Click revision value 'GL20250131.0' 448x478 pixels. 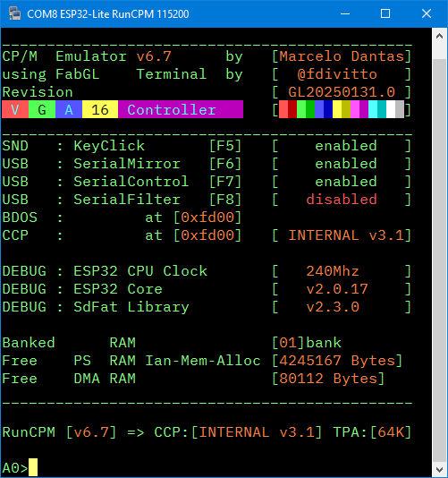(x=341, y=92)
